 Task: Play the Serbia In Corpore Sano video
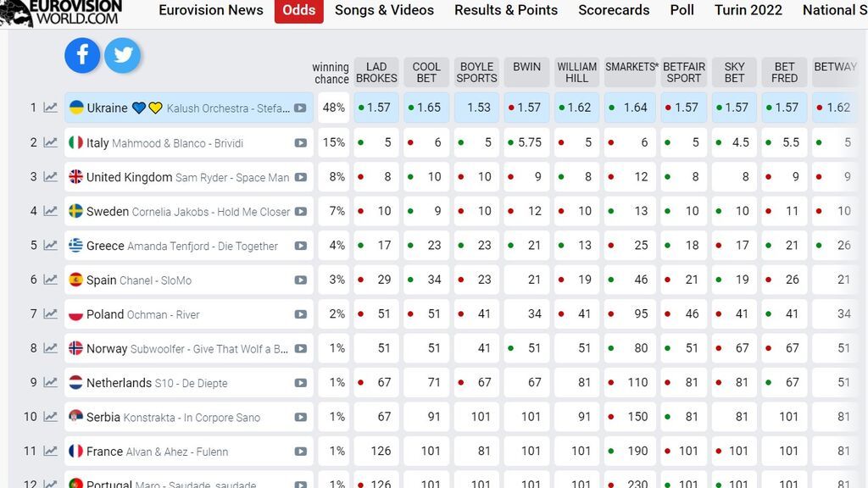tap(301, 417)
